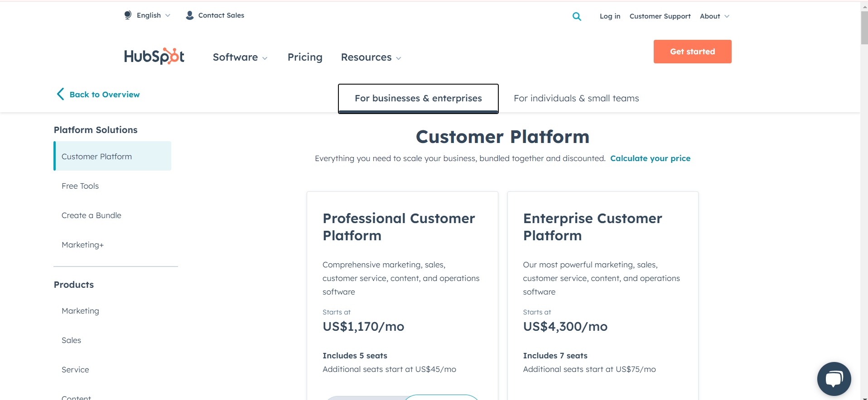
Task: Click the Customer Platform page title
Action: pos(502,137)
